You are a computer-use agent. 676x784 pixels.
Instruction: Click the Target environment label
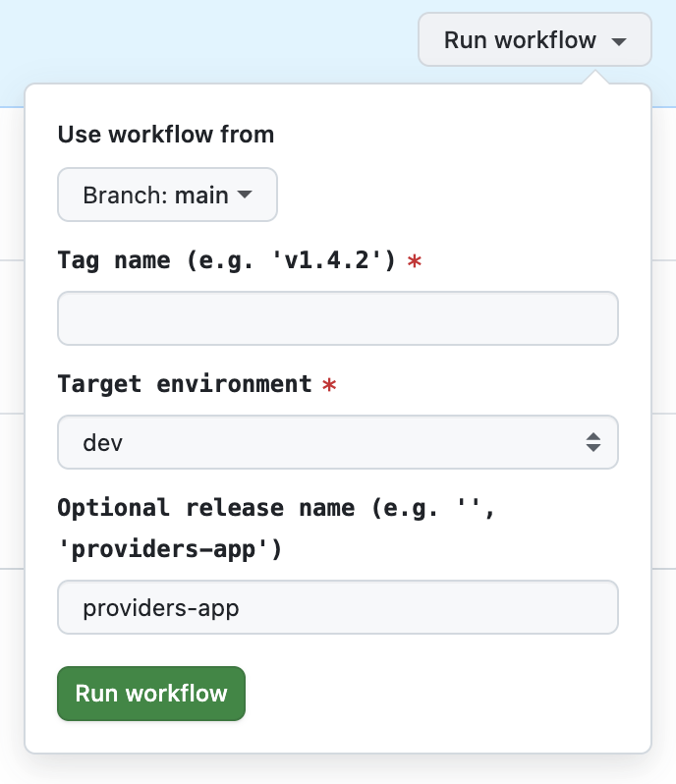[x=184, y=384]
